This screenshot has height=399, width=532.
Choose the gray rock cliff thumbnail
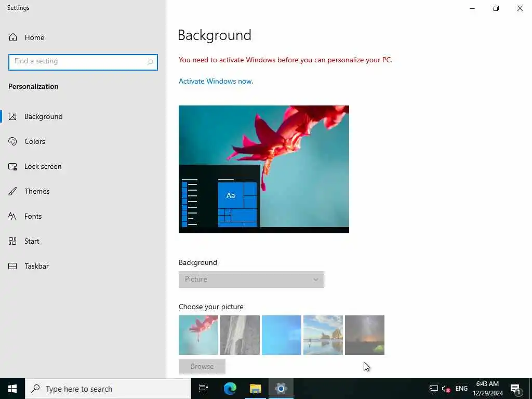click(240, 335)
